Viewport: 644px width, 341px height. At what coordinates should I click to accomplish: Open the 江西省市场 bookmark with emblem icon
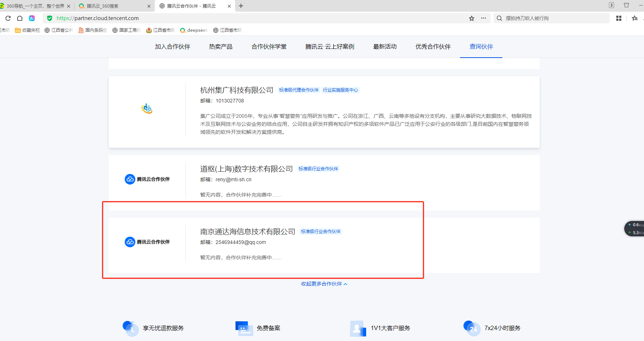161,30
